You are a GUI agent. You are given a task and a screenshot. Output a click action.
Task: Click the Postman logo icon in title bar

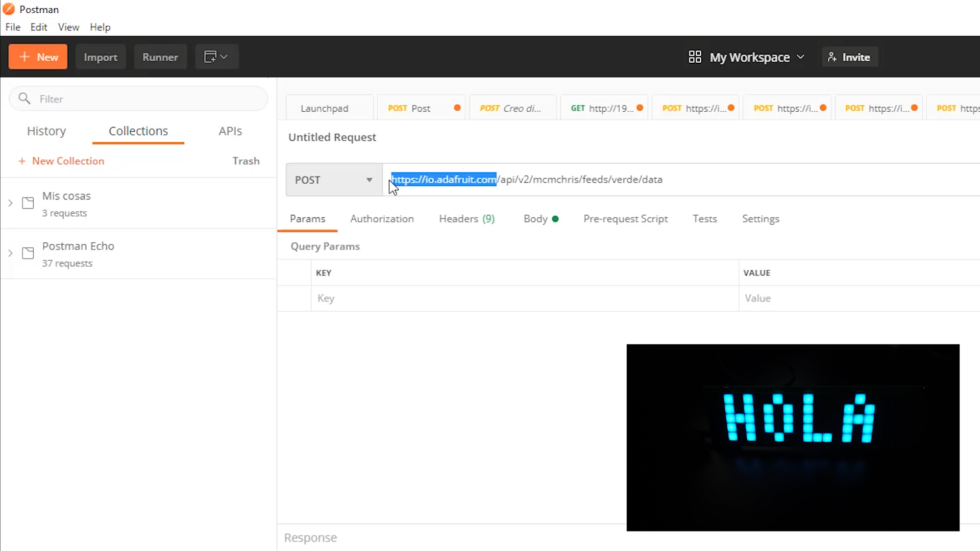tap(9, 9)
